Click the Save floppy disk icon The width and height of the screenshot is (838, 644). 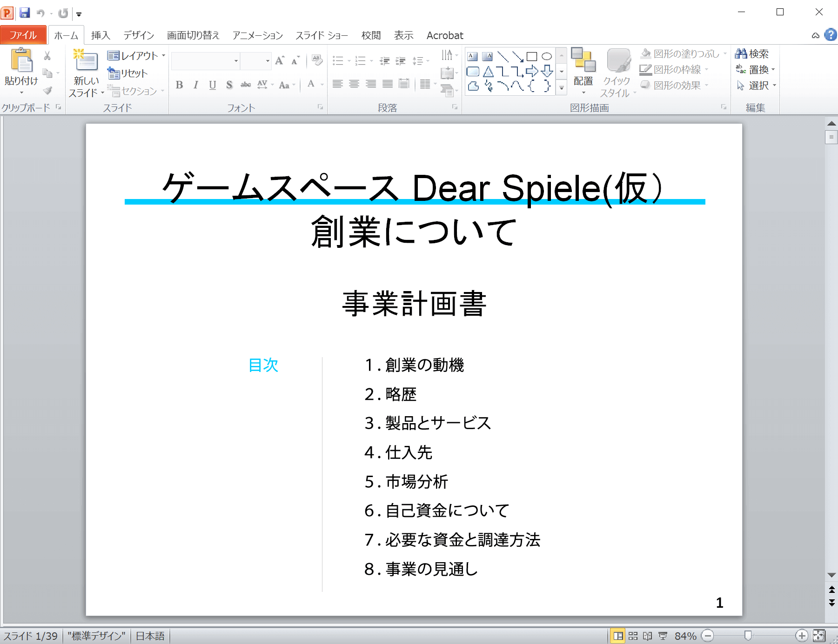click(25, 13)
